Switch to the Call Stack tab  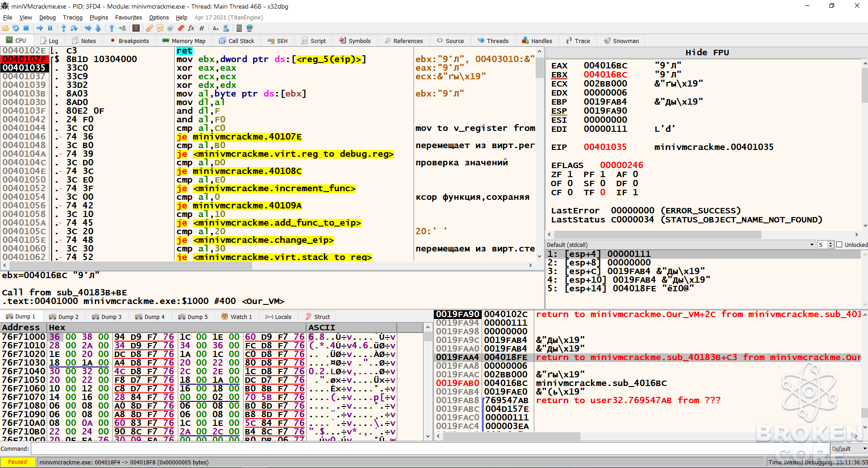(236, 41)
